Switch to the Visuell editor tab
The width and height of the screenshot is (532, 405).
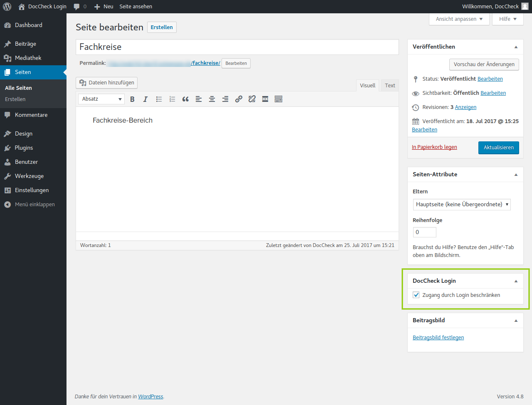coord(367,86)
